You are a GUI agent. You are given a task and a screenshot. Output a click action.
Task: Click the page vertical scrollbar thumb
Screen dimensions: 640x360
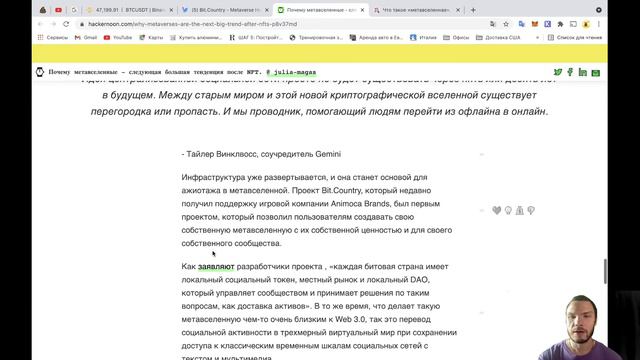point(605,271)
